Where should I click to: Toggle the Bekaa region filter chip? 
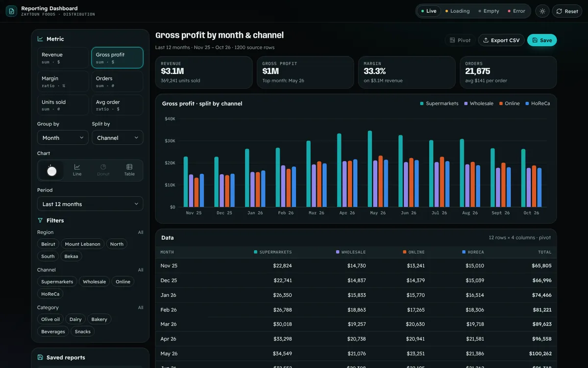(71, 256)
